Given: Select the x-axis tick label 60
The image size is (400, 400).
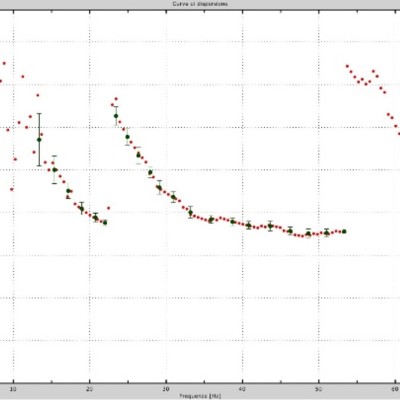Looking at the screenshot, I should coord(395,388).
